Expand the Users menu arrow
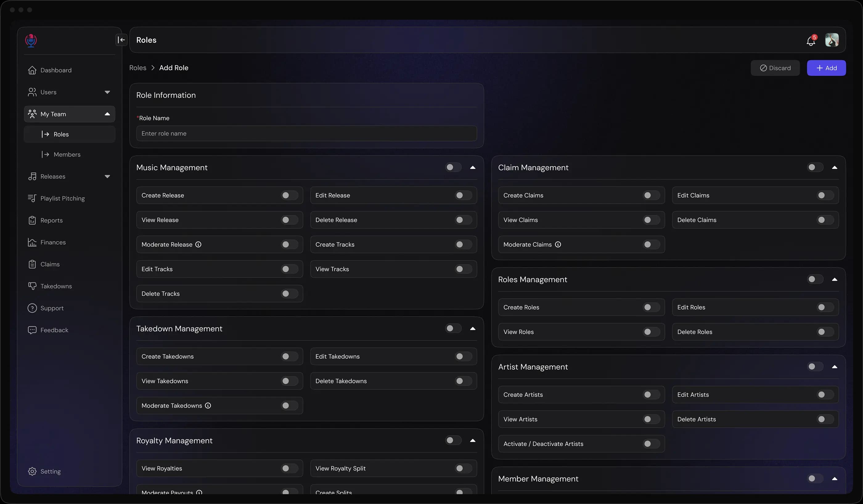 (107, 92)
